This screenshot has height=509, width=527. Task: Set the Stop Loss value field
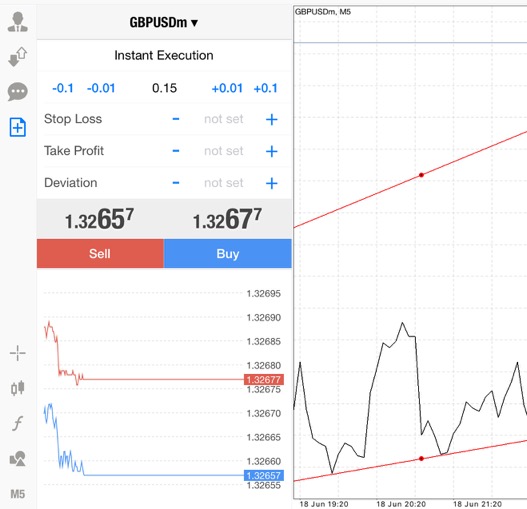[x=224, y=119]
